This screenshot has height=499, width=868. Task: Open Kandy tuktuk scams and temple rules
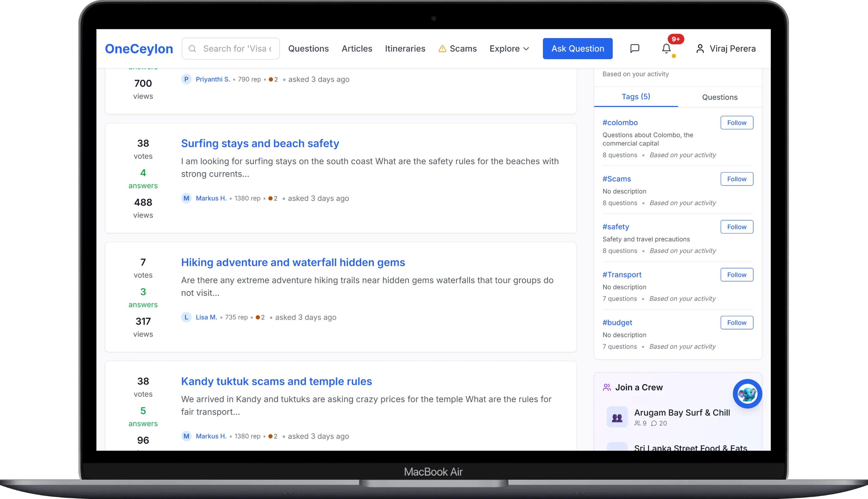tap(276, 381)
